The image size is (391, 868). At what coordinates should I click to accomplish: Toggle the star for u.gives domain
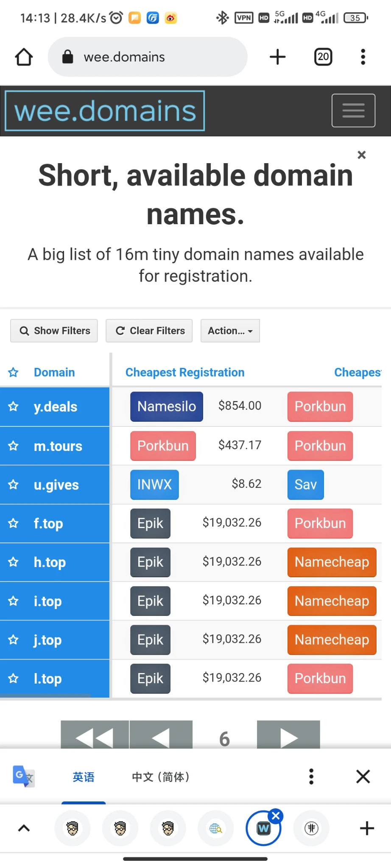pos(14,485)
